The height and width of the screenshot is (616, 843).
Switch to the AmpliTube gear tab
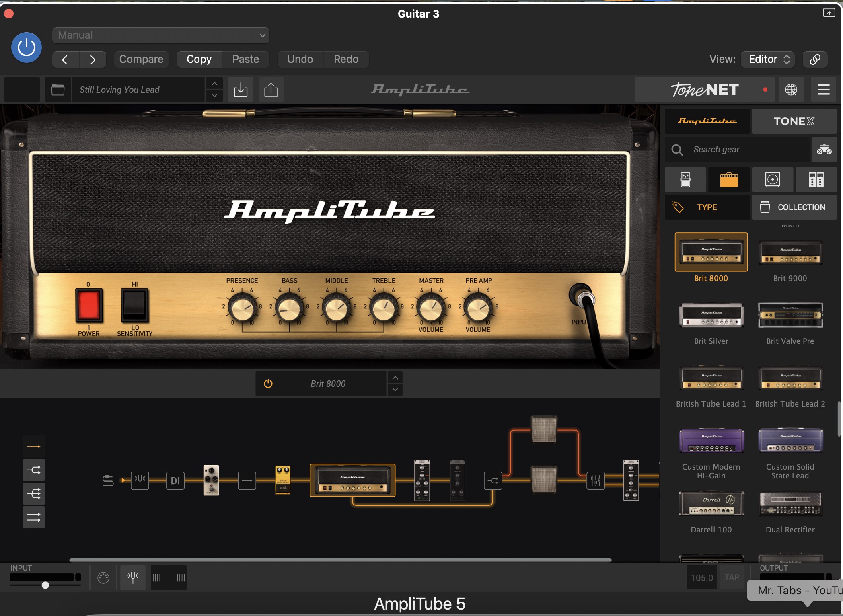(x=707, y=121)
